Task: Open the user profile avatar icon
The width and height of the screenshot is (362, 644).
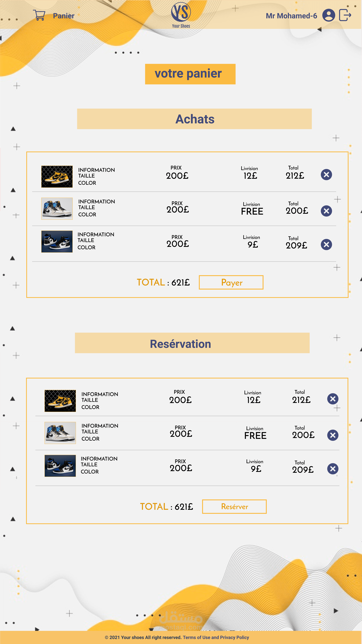Action: pos(329,16)
